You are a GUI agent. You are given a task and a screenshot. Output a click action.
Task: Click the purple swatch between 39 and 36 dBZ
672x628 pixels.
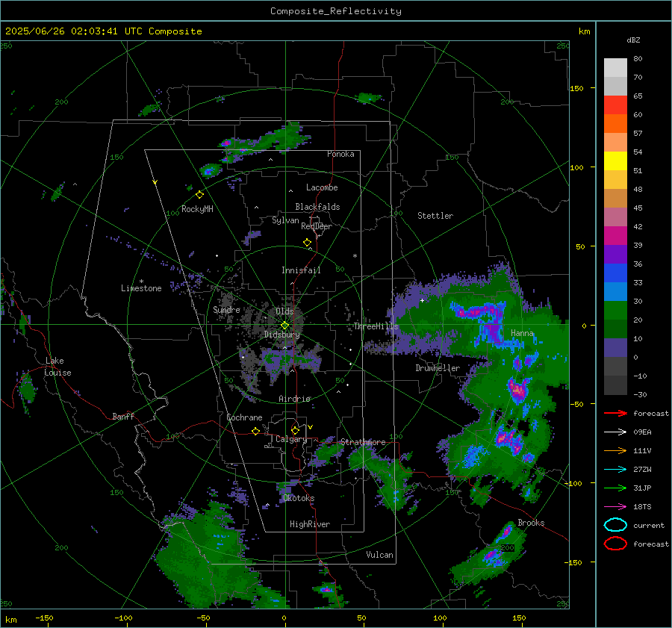click(615, 255)
